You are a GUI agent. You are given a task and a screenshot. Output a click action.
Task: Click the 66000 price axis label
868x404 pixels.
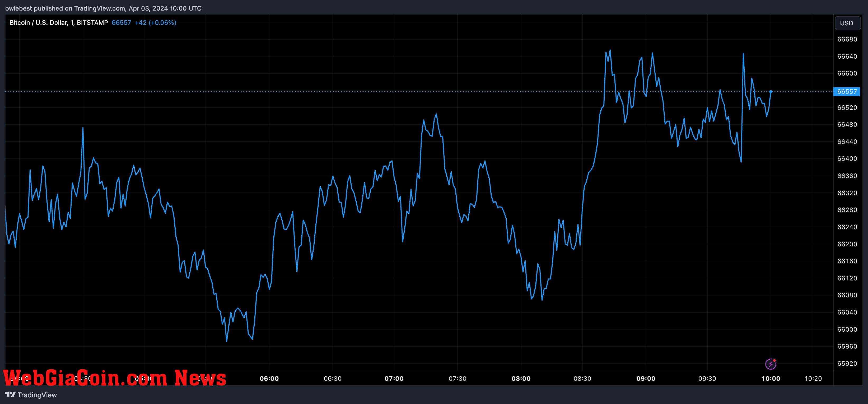pos(847,329)
